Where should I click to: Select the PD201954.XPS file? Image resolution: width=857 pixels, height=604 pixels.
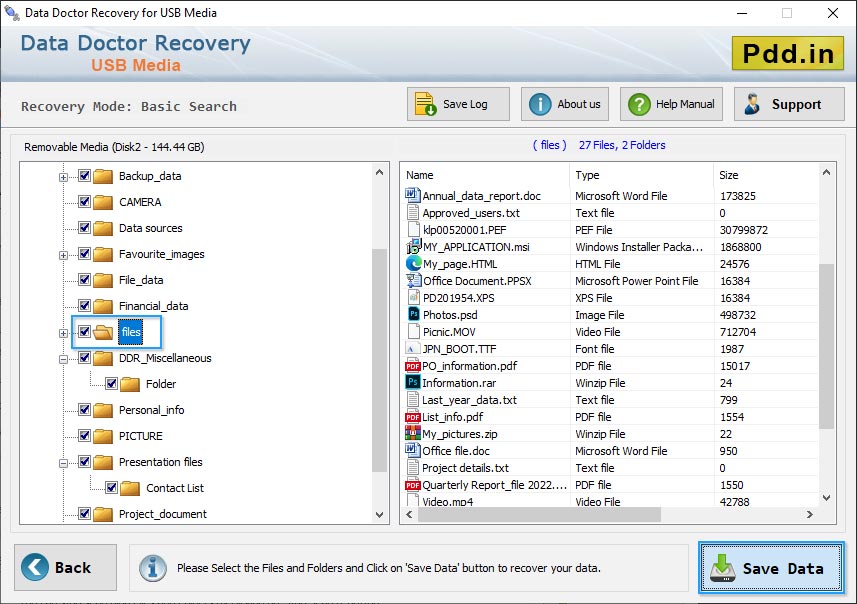tap(610, 298)
